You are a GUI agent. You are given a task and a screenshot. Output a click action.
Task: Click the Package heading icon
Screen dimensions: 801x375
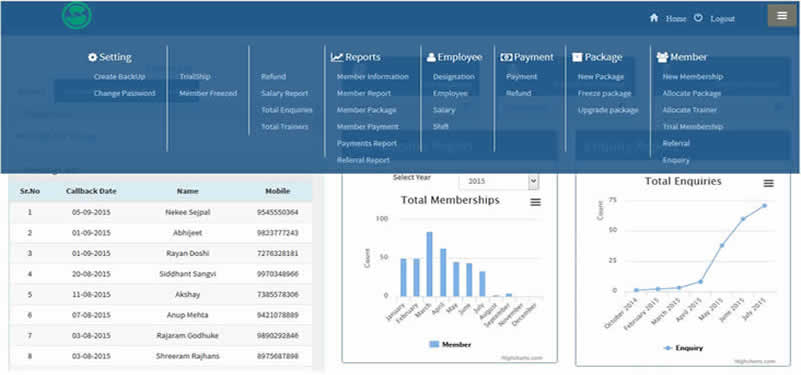[577, 58]
